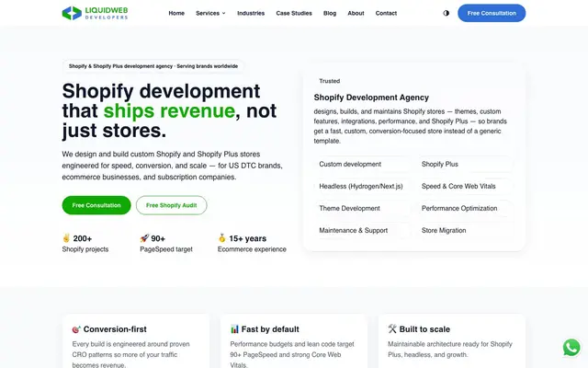Visit the Blog page
Viewport: 588px width, 368px height.
(x=330, y=13)
